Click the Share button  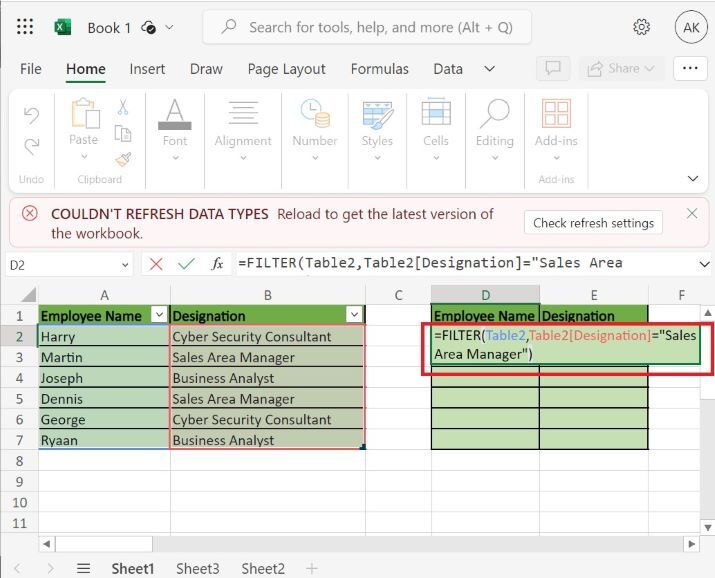point(622,69)
